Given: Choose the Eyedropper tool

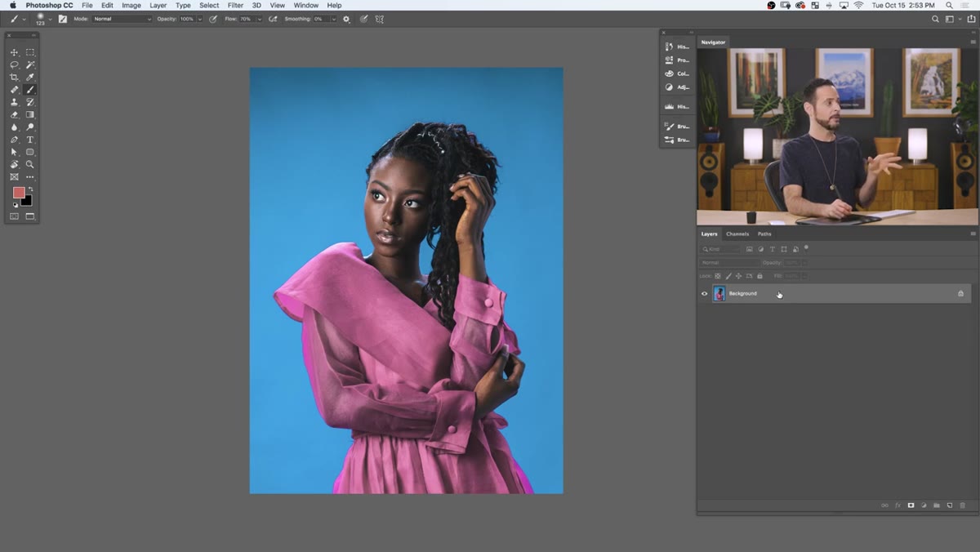Looking at the screenshot, I should 30,77.
